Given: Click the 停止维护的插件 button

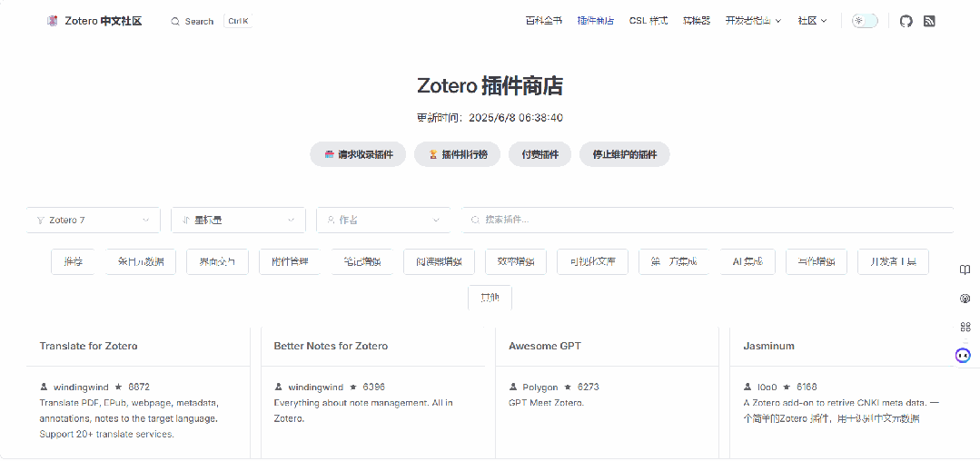Looking at the screenshot, I should click(x=624, y=154).
